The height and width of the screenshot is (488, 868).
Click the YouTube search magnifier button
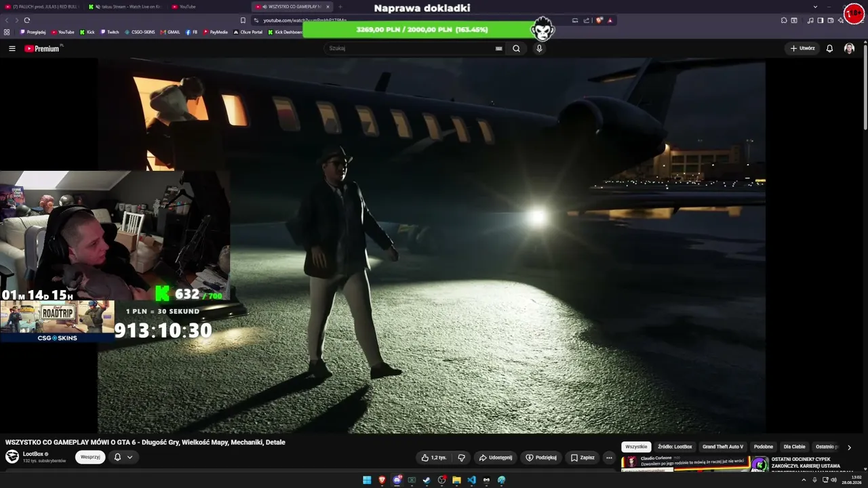[516, 48]
